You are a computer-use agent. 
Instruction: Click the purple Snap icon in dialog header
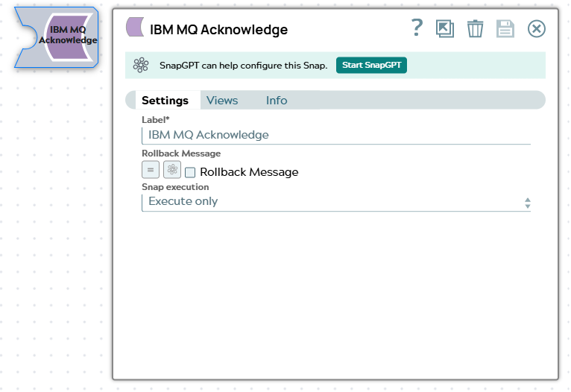coord(135,27)
